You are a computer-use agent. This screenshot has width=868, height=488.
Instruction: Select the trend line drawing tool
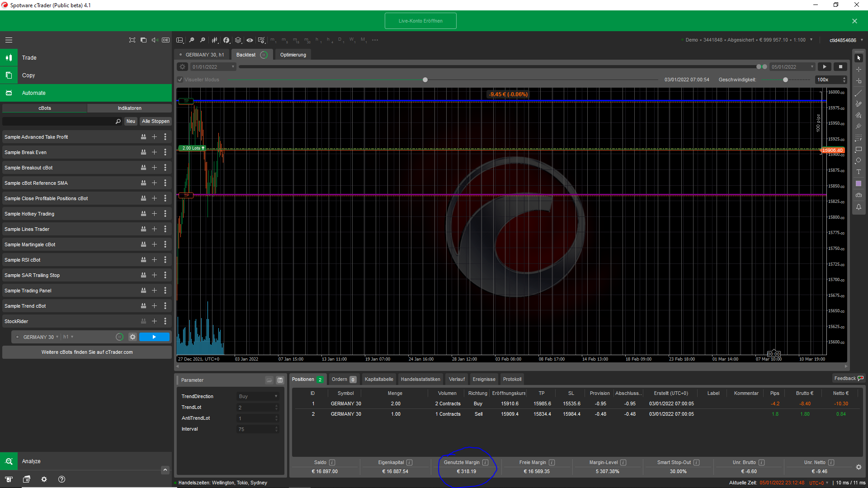pos(859,93)
